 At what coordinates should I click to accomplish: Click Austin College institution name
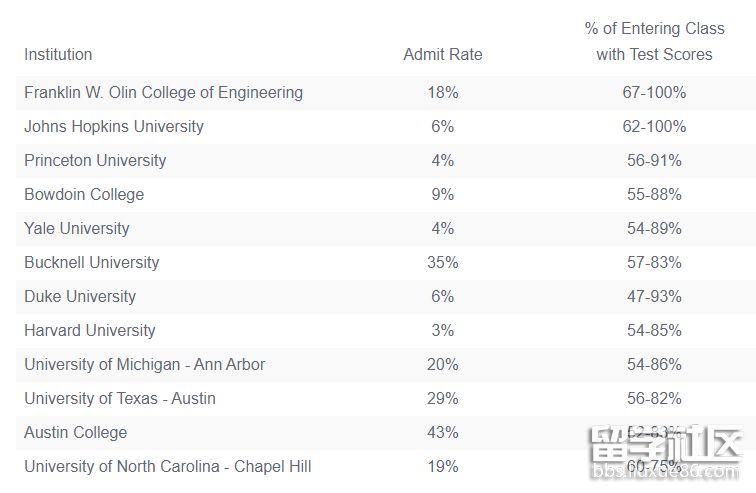click(x=76, y=432)
